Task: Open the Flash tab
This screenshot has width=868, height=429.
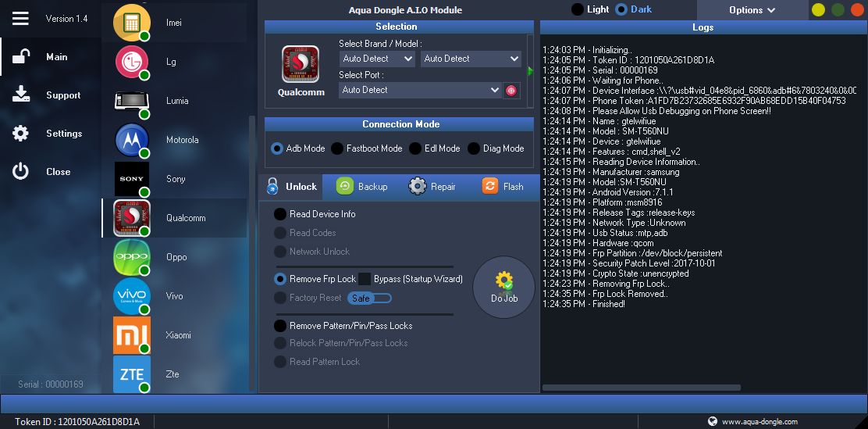Action: tap(503, 187)
